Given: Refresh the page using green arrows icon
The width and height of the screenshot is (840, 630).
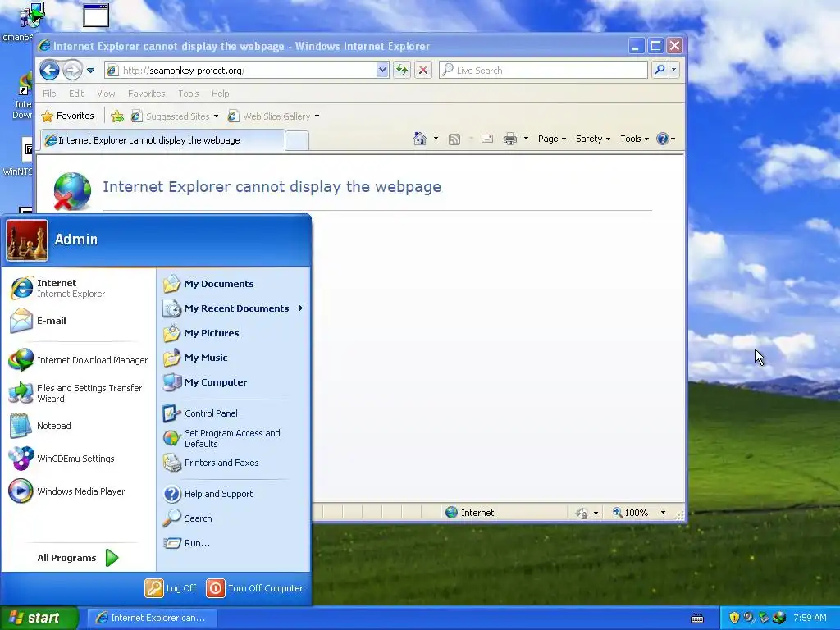Looking at the screenshot, I should (402, 71).
